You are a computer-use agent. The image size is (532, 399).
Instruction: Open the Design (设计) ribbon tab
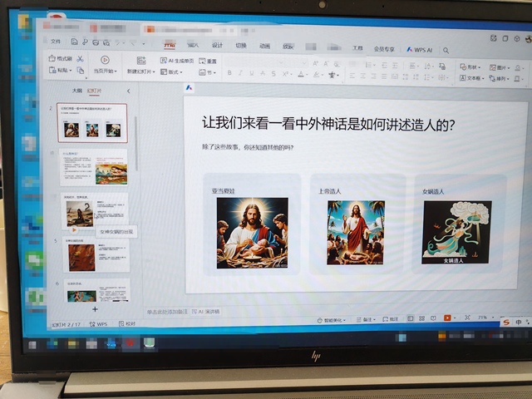point(217,46)
